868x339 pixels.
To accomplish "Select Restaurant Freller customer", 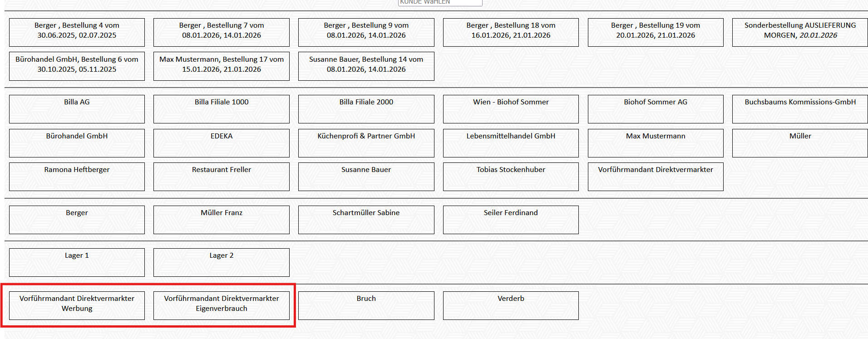I will (x=222, y=177).
